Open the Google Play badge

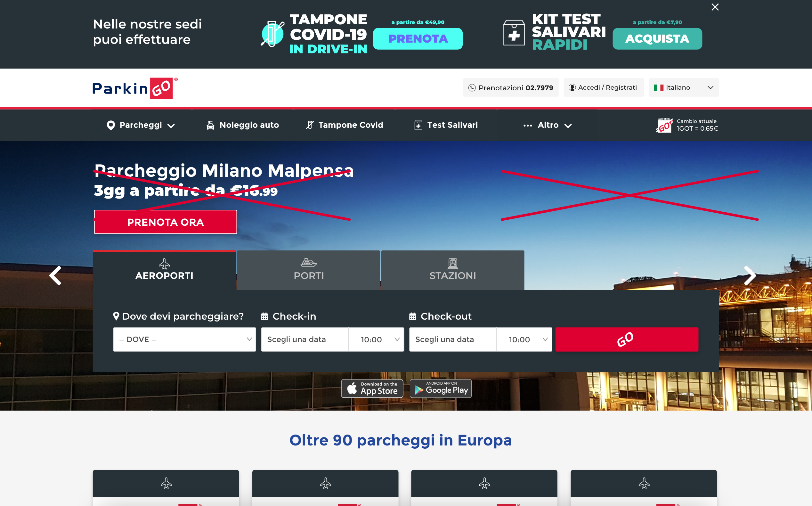click(440, 388)
